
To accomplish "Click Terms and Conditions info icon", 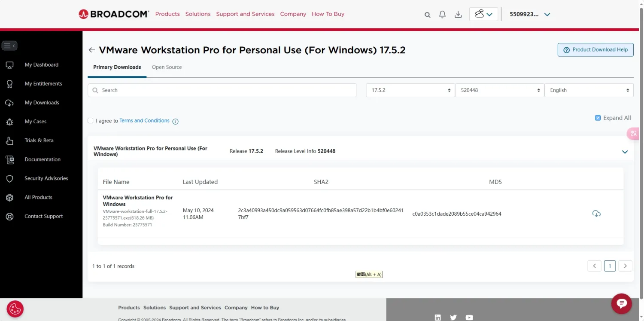I will (x=175, y=122).
